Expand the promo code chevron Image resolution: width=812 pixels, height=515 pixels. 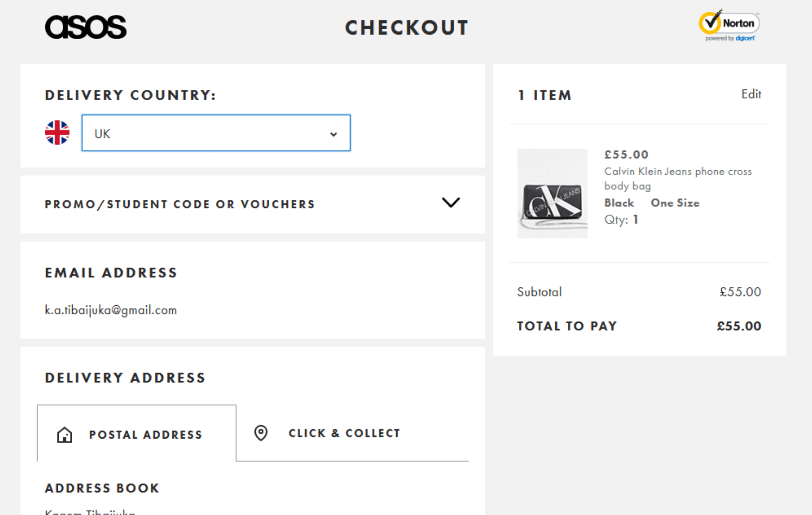pyautogui.click(x=451, y=203)
